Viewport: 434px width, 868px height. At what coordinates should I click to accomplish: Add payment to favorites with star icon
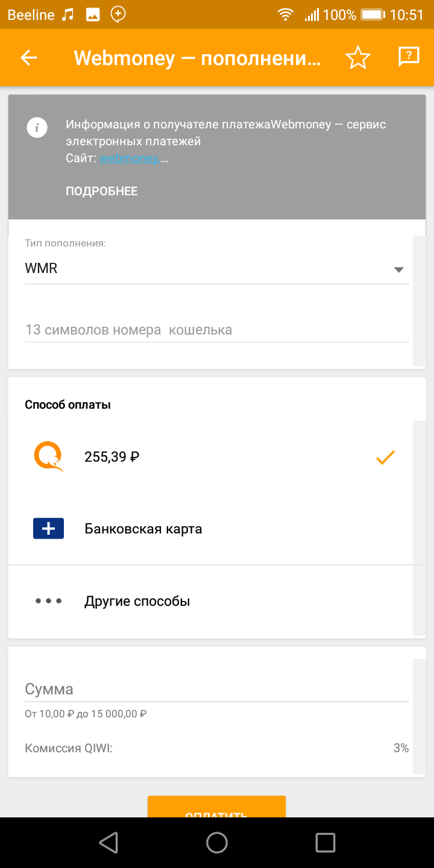point(357,58)
